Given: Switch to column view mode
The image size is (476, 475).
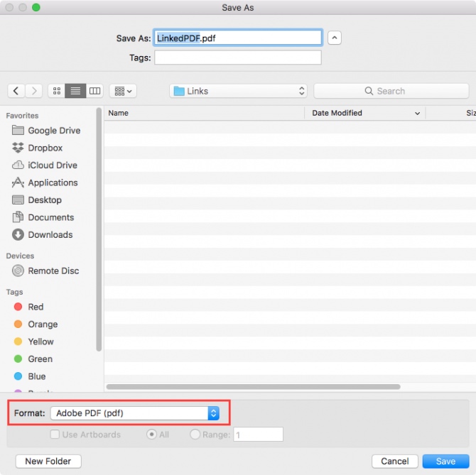Looking at the screenshot, I should (94, 91).
